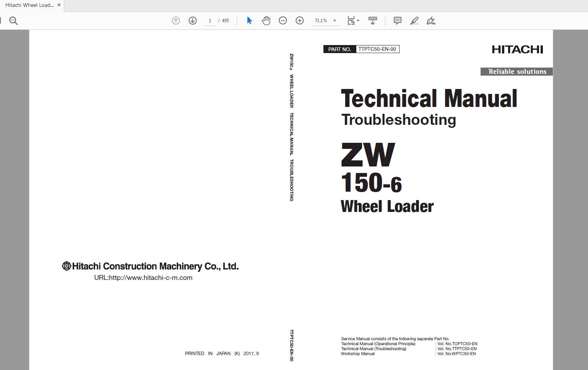Click the Fit one full page icon

pos(351,21)
